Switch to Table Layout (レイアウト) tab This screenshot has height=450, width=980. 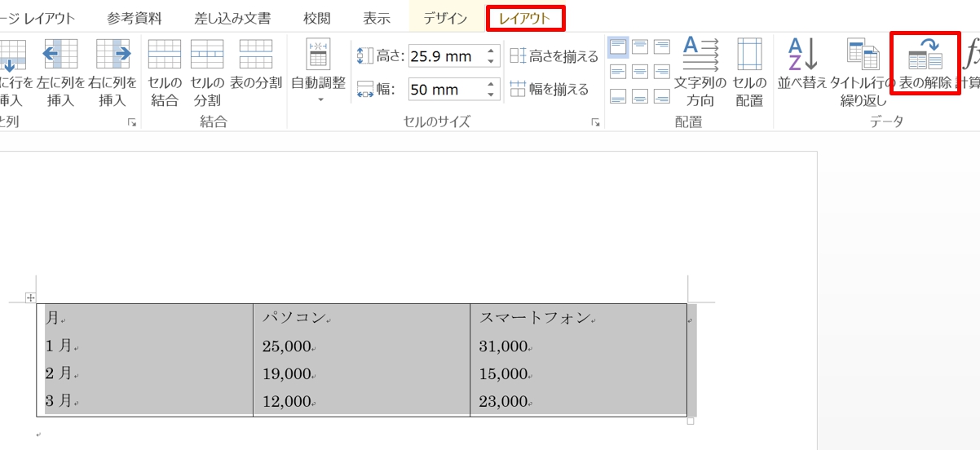[524, 18]
